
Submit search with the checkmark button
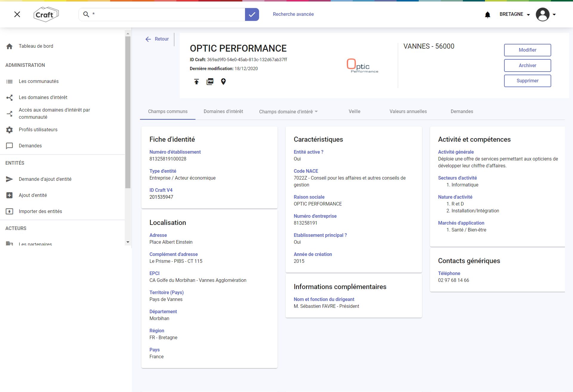pos(252,14)
